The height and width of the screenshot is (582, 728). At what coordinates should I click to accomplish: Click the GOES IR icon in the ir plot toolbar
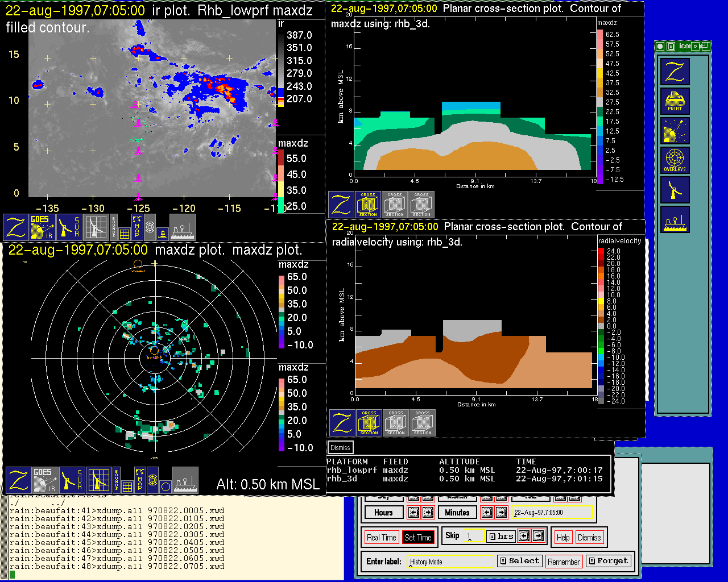tap(43, 227)
